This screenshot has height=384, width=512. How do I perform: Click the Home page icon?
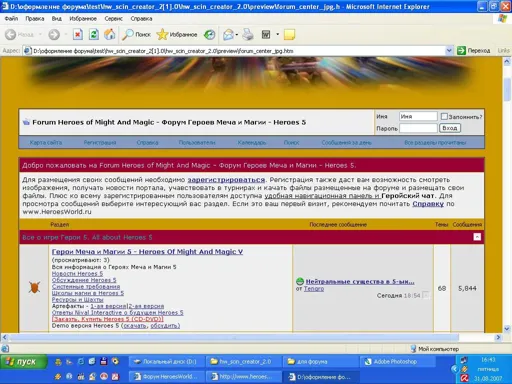tap(109, 34)
